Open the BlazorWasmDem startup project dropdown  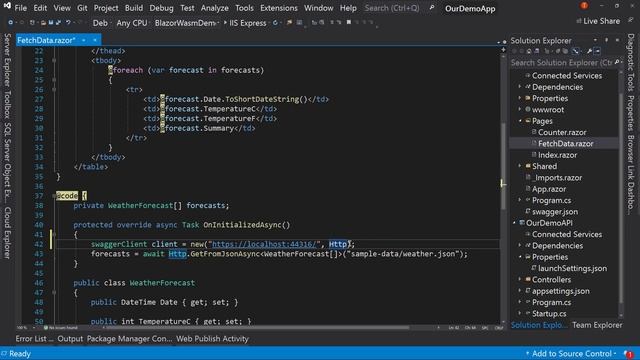click(187, 23)
